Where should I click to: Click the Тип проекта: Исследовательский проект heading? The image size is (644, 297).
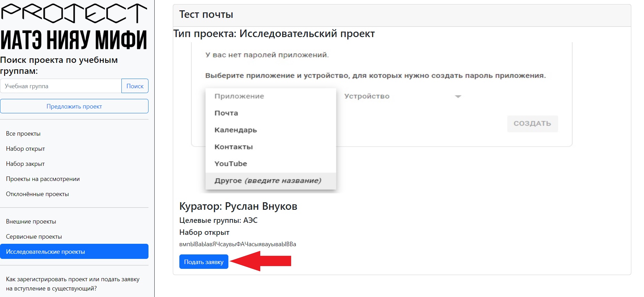pos(274,34)
